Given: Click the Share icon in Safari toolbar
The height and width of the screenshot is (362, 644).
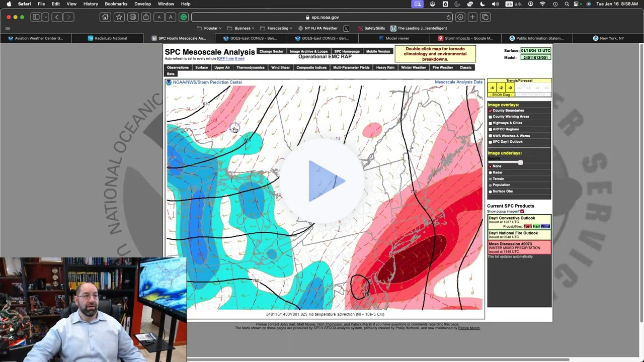Looking at the screenshot, I should (x=146, y=17).
